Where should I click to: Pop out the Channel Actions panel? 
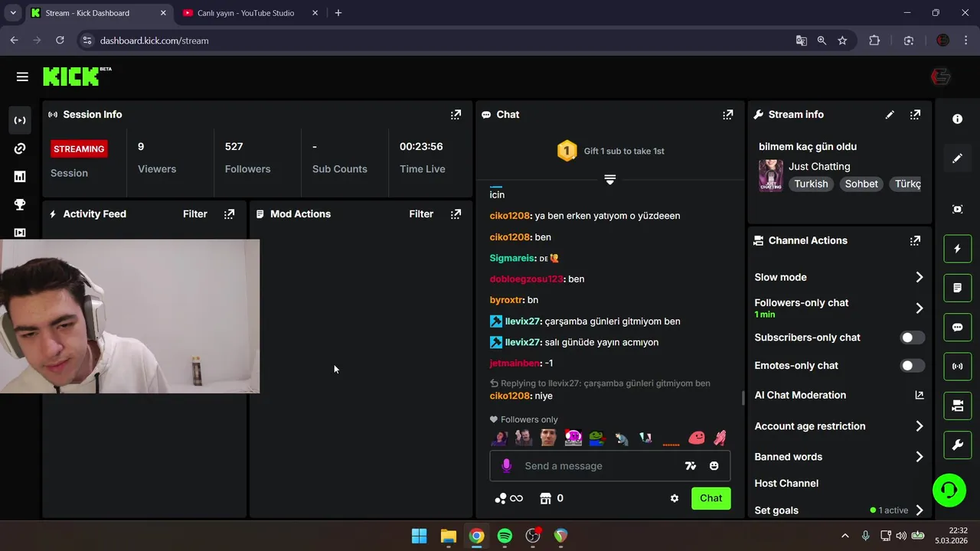click(x=915, y=240)
